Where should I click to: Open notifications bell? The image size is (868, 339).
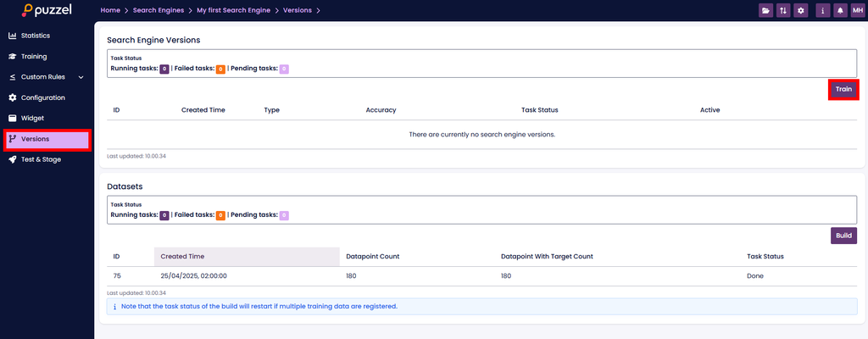(839, 10)
